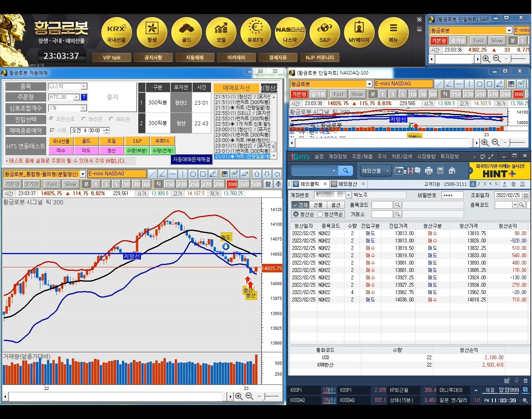The width and height of the screenshot is (532, 419).
Task: Expand the 종목 나스닥 dropdown
Action: (83, 87)
